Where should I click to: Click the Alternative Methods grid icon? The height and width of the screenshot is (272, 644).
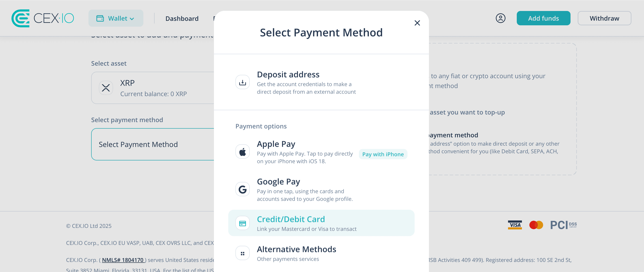[x=243, y=253]
